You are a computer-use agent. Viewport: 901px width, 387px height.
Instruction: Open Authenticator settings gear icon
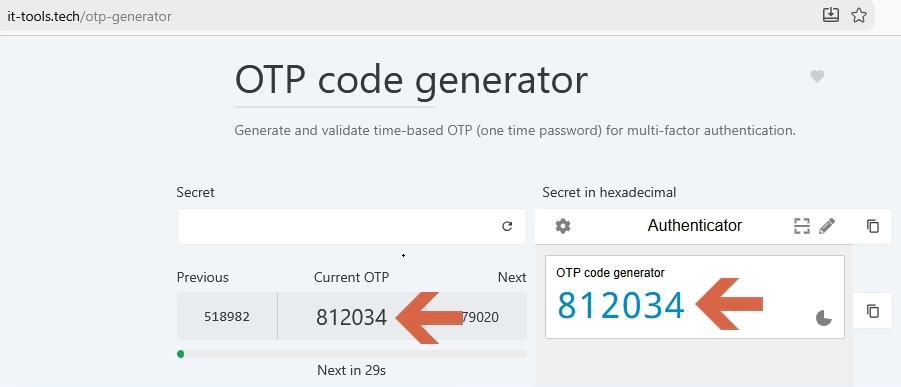click(x=563, y=226)
